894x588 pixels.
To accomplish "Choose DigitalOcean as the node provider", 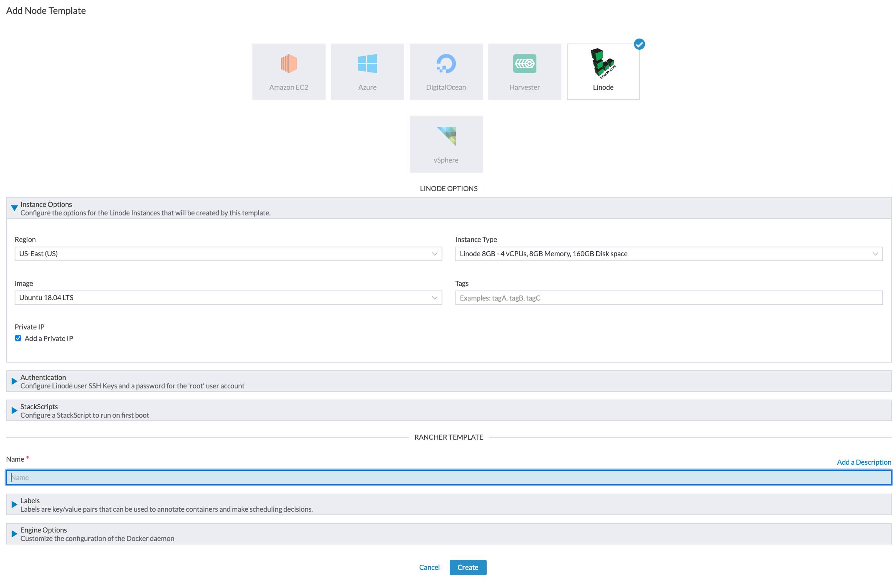I will 446,71.
